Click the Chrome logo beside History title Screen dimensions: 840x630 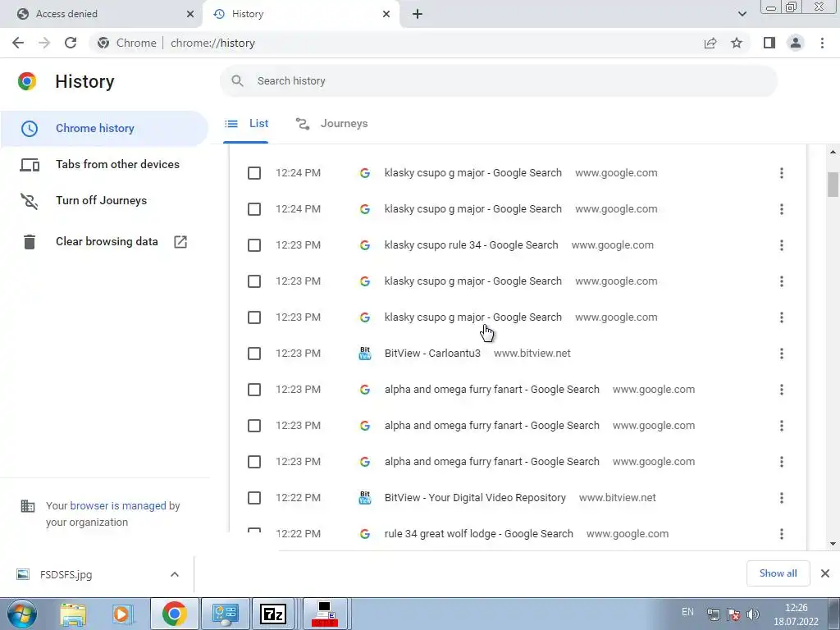[27, 81]
